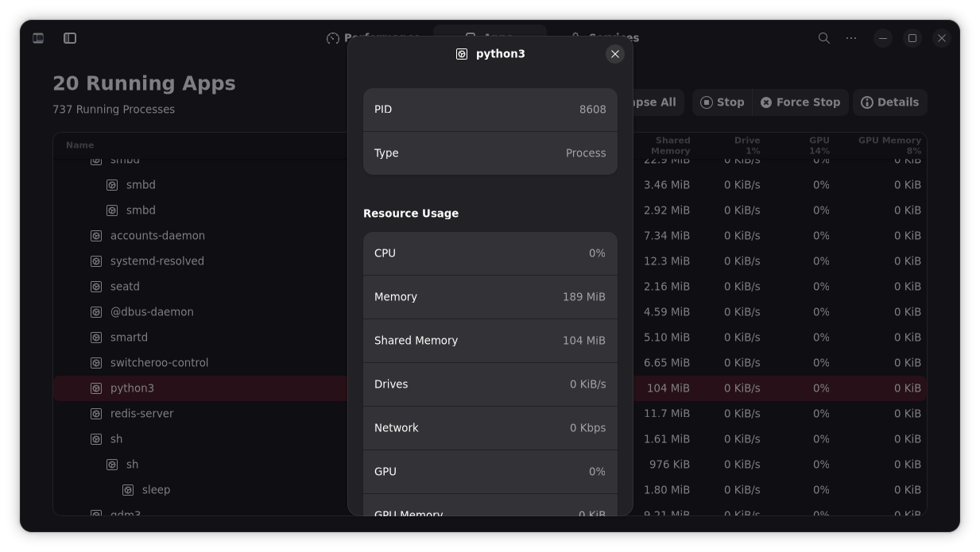
Task: Open the three-dot main menu
Action: [x=851, y=38]
